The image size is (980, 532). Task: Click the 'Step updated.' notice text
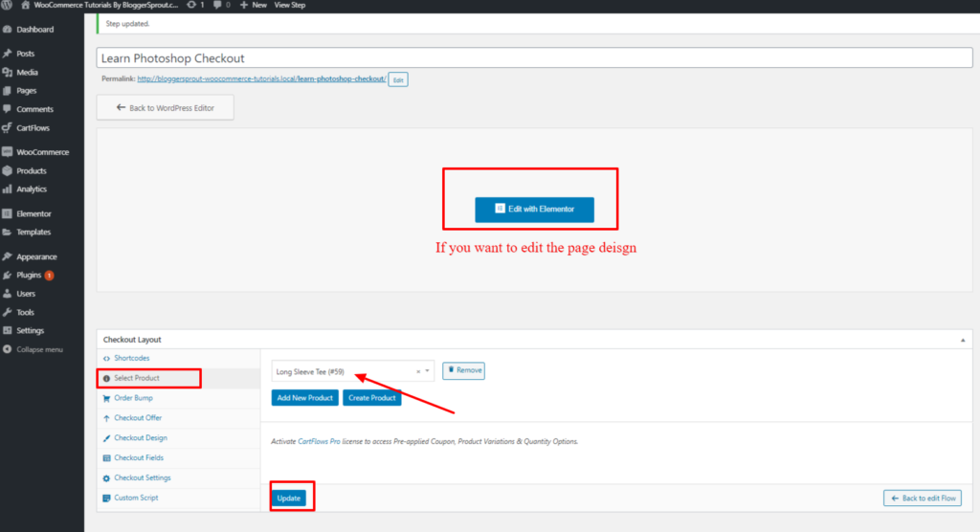coord(127,24)
